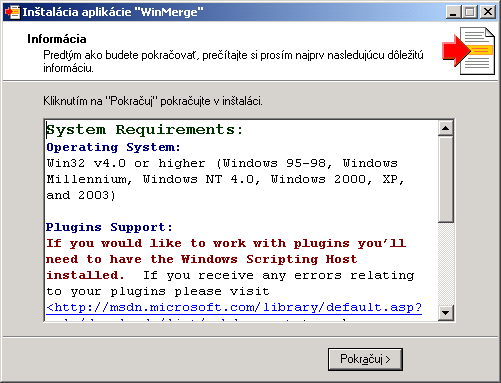Click red text "need to have the Windows Scripting Host"
501x383 pixels.
pyautogui.click(x=201, y=259)
